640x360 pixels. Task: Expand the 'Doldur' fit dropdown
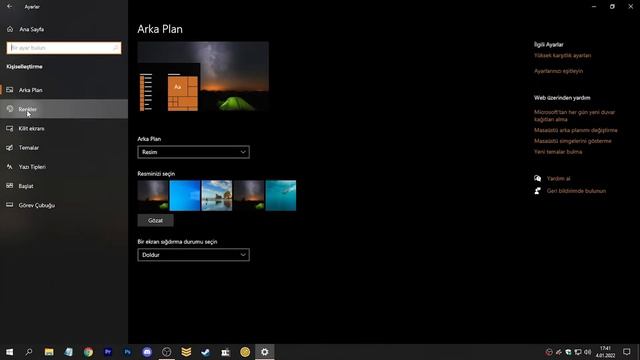(x=193, y=255)
